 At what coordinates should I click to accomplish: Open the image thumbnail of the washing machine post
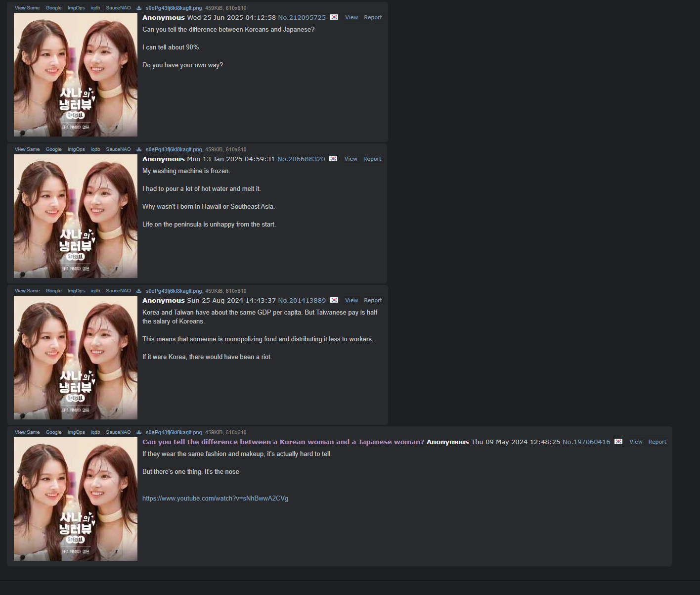coord(76,216)
